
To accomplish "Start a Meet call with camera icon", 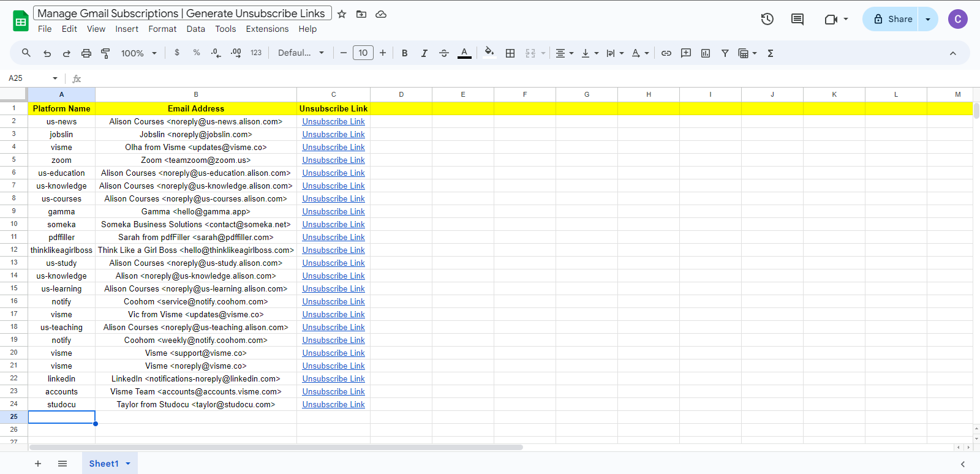I will (831, 19).
